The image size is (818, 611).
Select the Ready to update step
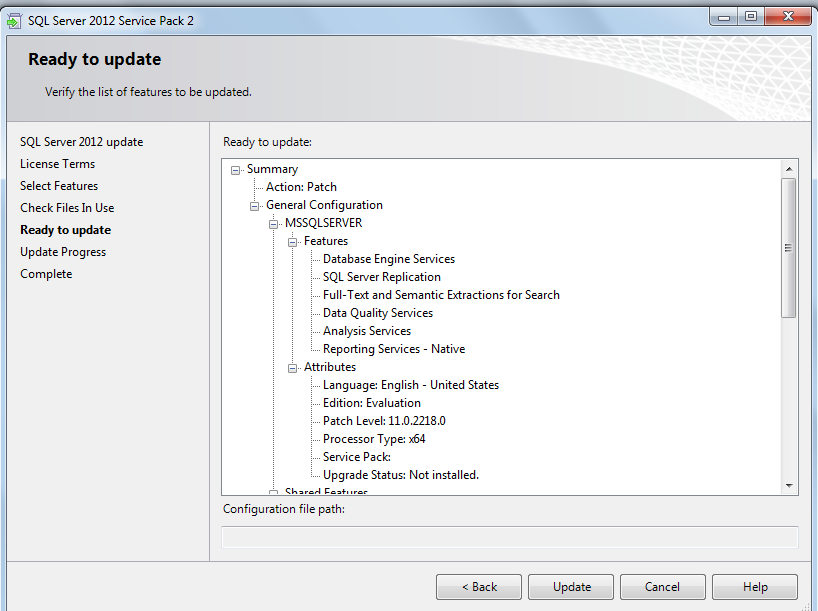pos(65,230)
